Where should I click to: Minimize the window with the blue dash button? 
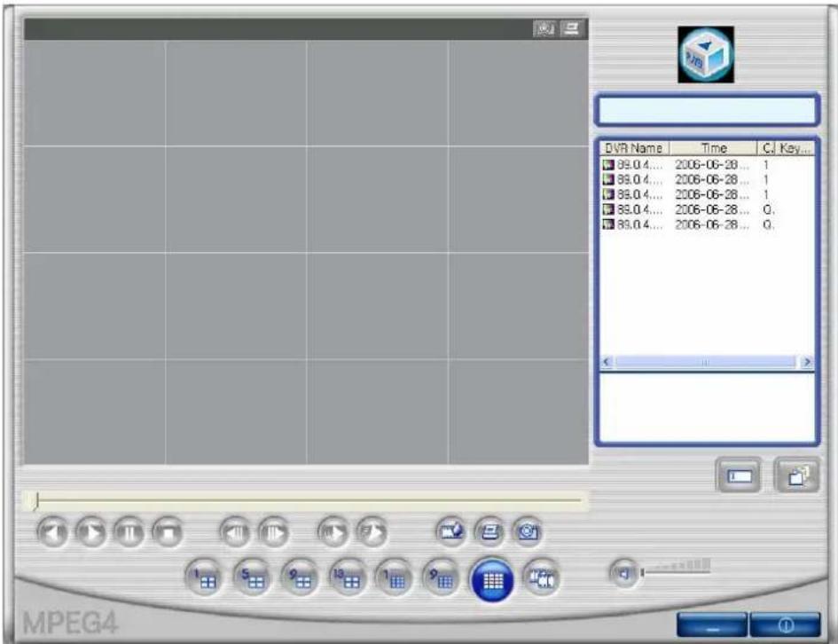[x=712, y=625]
